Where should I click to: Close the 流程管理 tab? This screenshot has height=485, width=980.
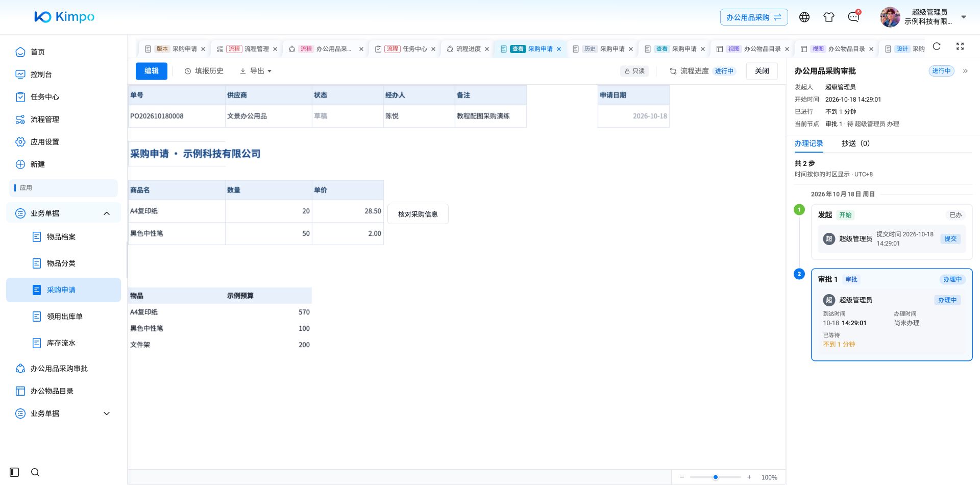click(275, 49)
